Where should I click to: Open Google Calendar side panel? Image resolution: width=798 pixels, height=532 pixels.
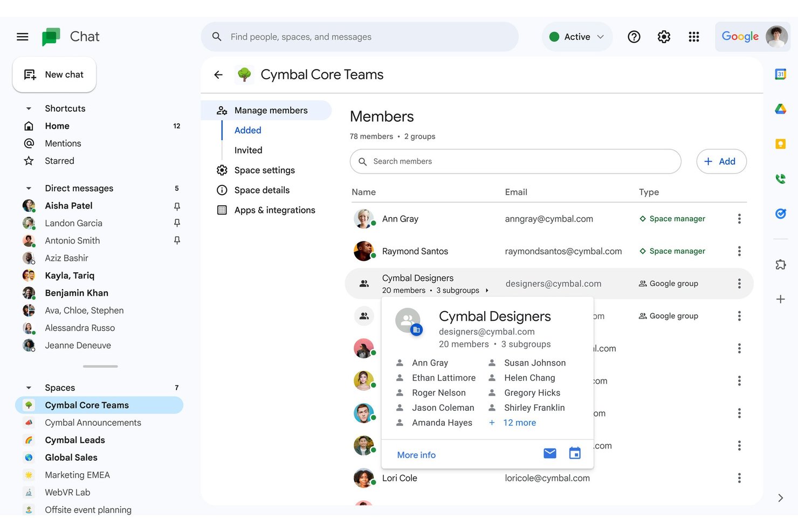pyautogui.click(x=780, y=74)
